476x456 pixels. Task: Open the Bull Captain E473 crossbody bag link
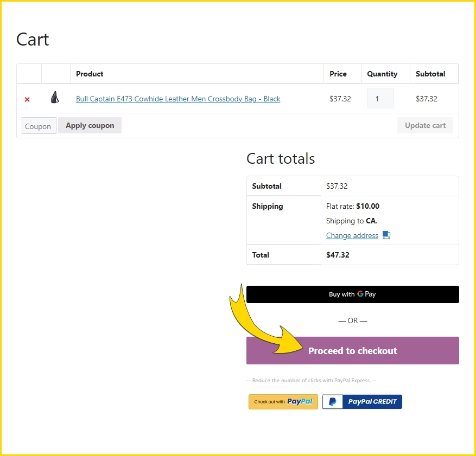click(x=178, y=99)
